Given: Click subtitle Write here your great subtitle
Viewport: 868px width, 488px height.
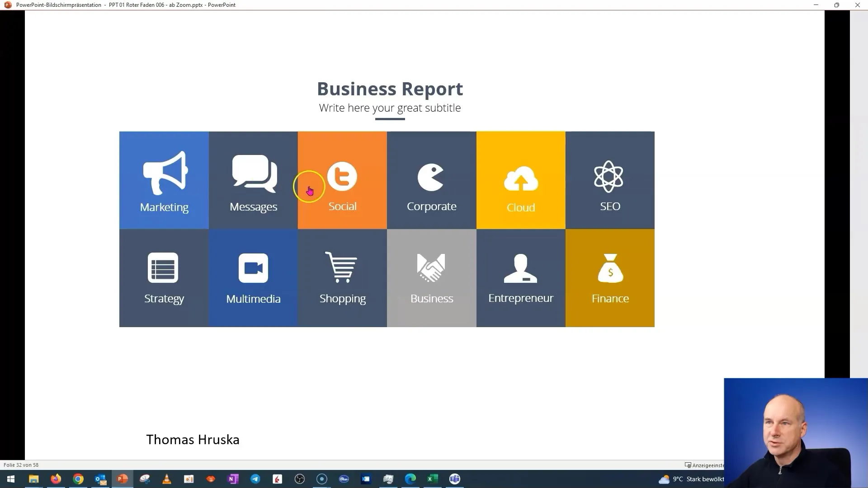Looking at the screenshot, I should [x=390, y=108].
